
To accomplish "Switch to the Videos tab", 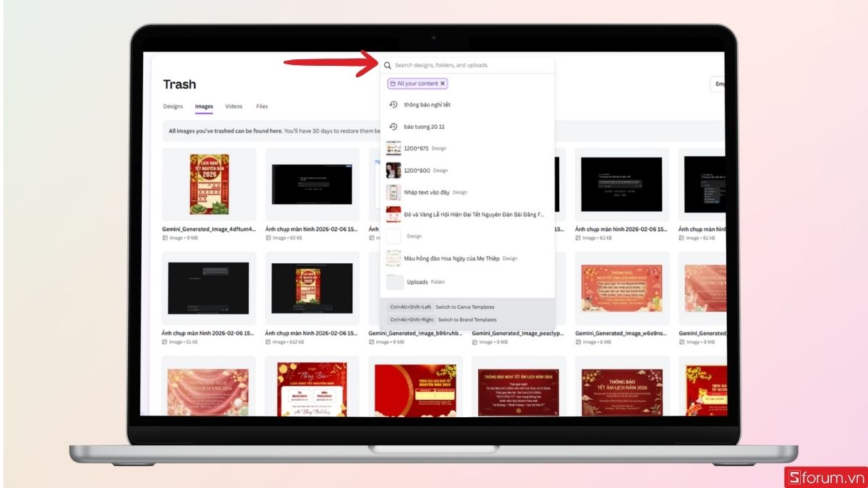I will [x=234, y=106].
